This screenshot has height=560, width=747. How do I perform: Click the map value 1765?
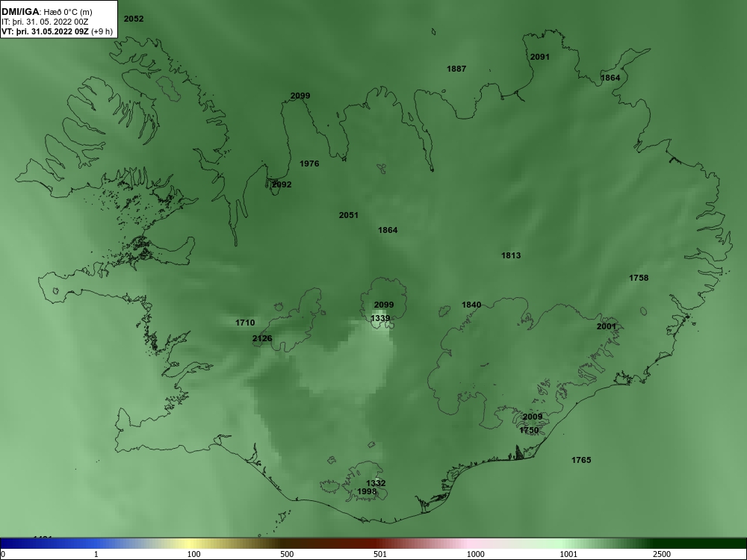[581, 460]
